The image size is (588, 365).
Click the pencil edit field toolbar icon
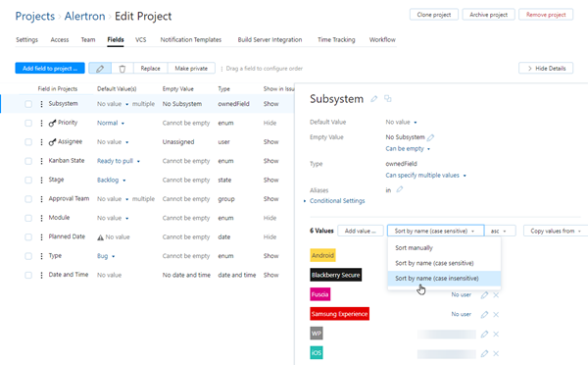(100, 69)
